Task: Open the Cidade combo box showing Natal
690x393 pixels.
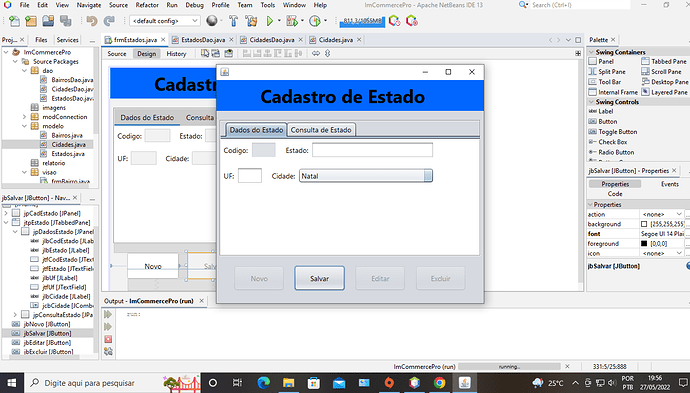Action: pyautogui.click(x=366, y=176)
